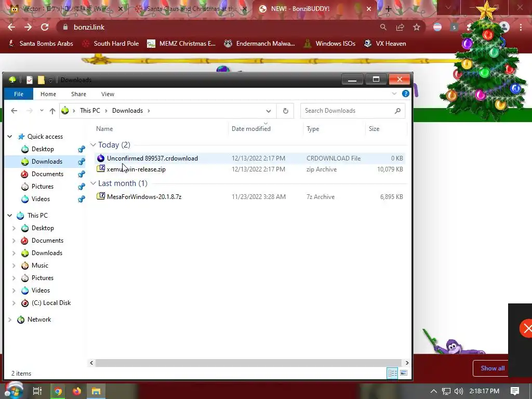Open Pictures under Quick access

pos(43,187)
